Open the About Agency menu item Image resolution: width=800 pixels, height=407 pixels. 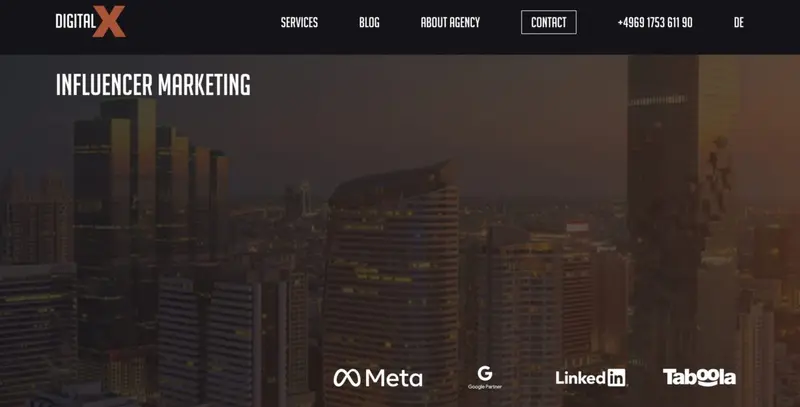pos(450,22)
